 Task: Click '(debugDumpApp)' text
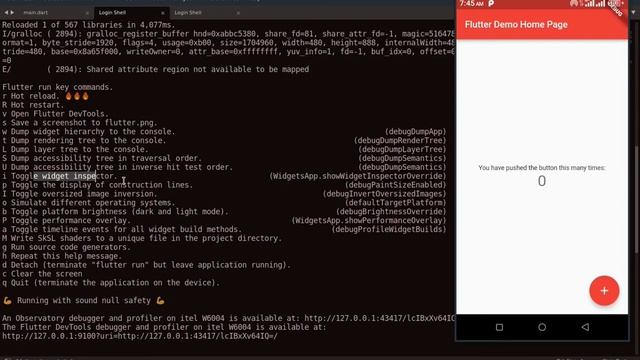coord(416,132)
